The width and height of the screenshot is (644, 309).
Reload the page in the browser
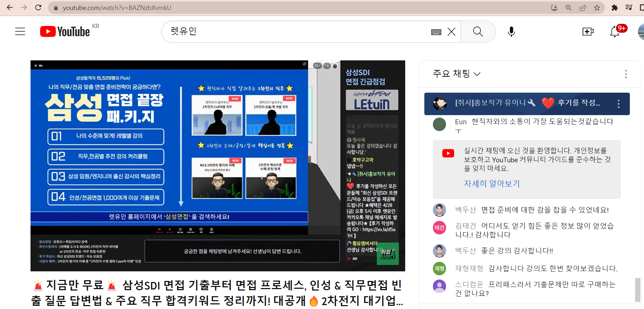pos(38,7)
